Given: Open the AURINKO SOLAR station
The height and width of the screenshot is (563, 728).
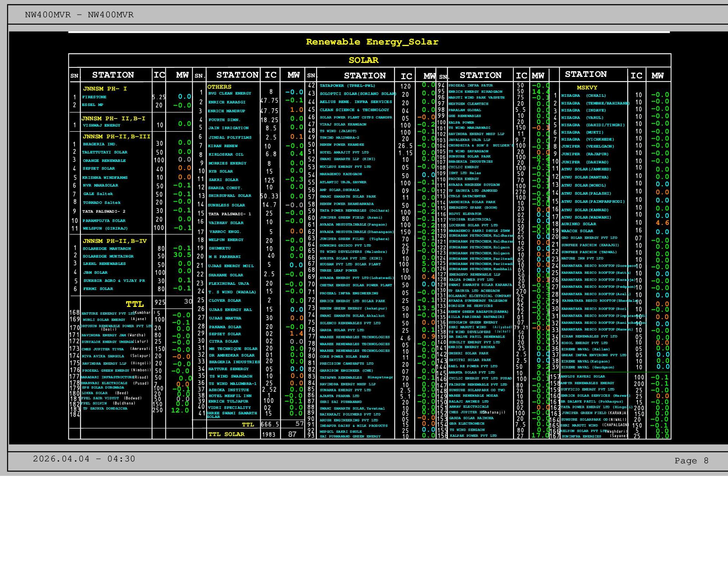Looking at the screenshot, I should coord(578,224).
